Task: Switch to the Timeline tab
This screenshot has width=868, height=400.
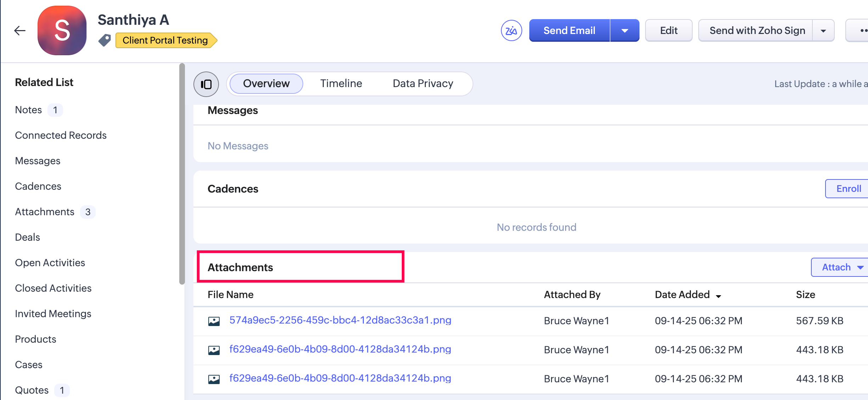Action: 341,84
